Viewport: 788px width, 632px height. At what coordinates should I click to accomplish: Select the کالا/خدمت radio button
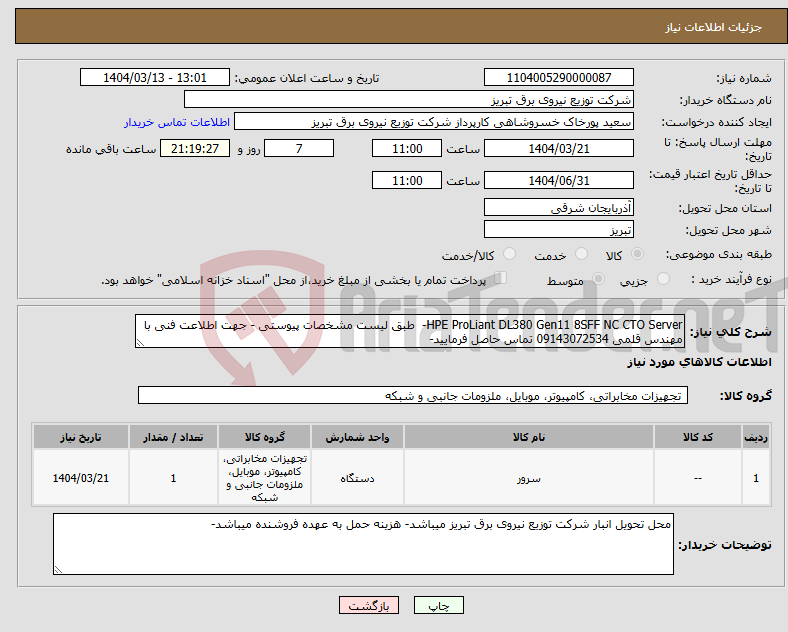(510, 254)
